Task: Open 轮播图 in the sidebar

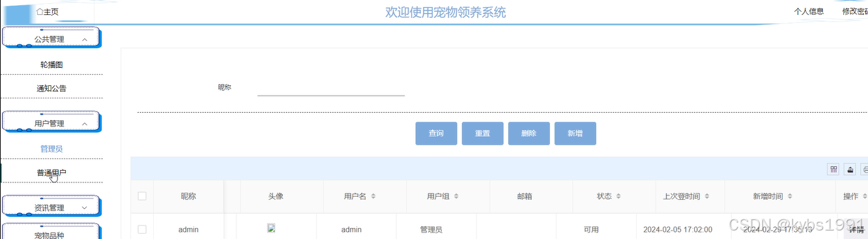Action: 51,65
